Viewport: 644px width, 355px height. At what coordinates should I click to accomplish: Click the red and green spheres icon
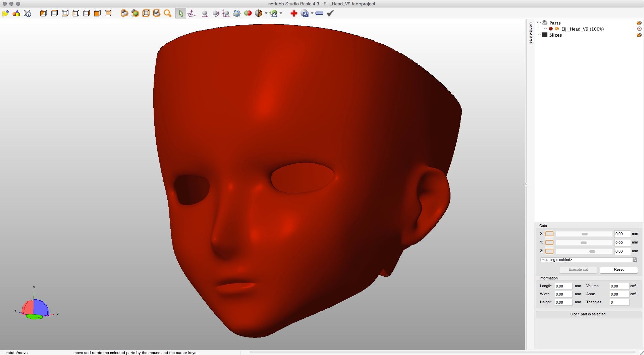(x=248, y=13)
